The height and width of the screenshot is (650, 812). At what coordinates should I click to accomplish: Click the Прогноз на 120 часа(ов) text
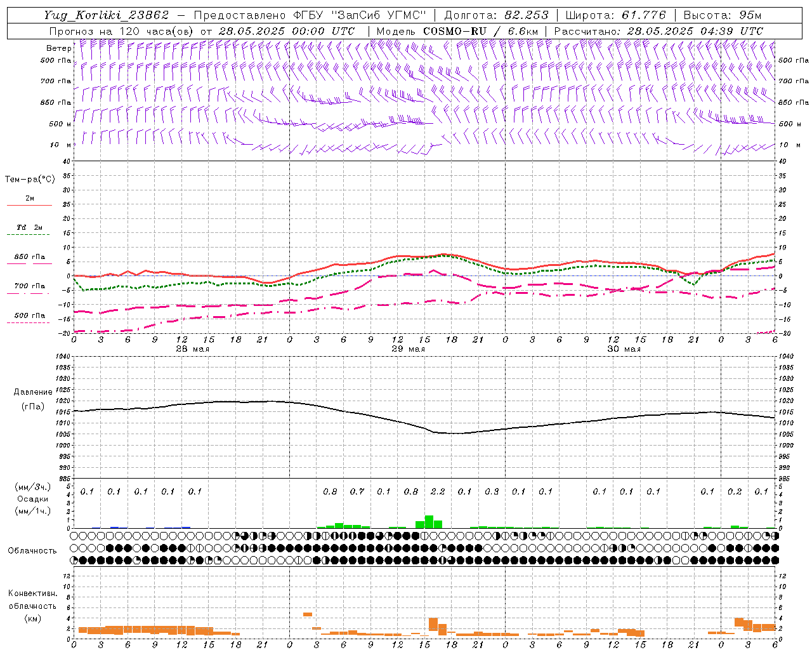point(121,31)
